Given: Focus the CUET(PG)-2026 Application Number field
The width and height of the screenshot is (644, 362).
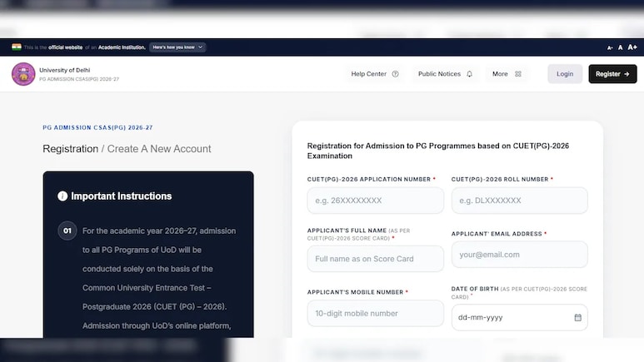Looking at the screenshot, I should tap(376, 201).
